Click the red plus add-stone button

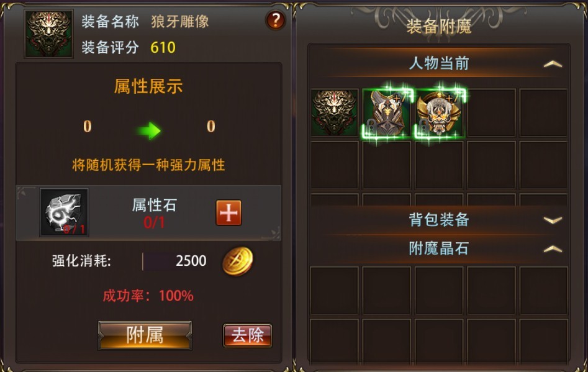pos(228,212)
